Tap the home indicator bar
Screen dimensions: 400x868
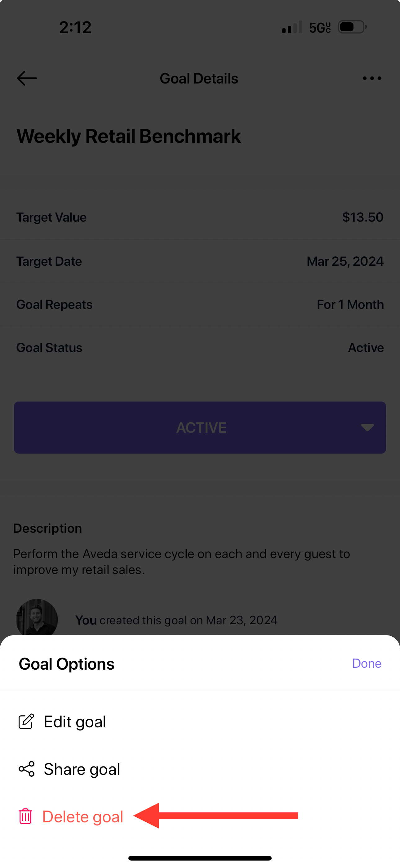tap(200, 858)
